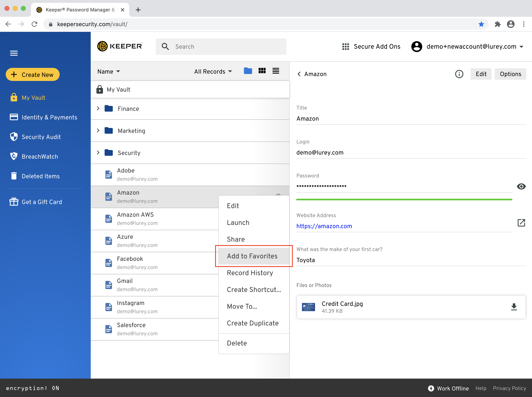Open Secure Add Ons grid icon

click(345, 46)
